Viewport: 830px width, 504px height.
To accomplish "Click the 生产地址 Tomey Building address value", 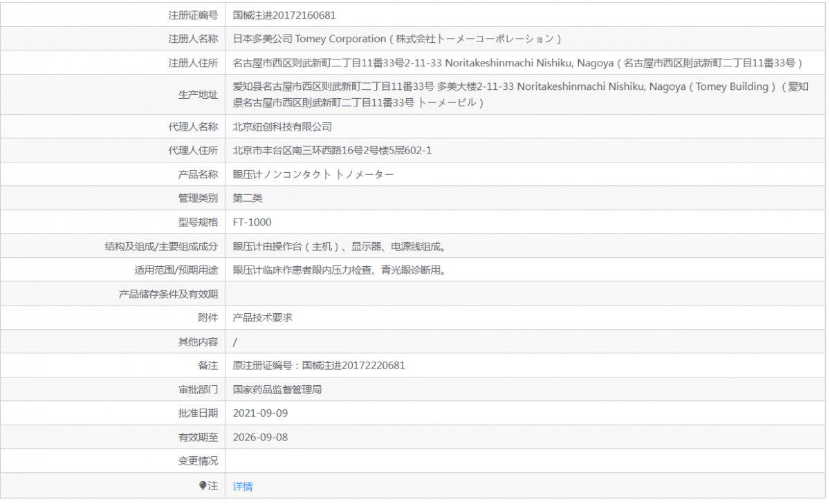I will (x=521, y=95).
